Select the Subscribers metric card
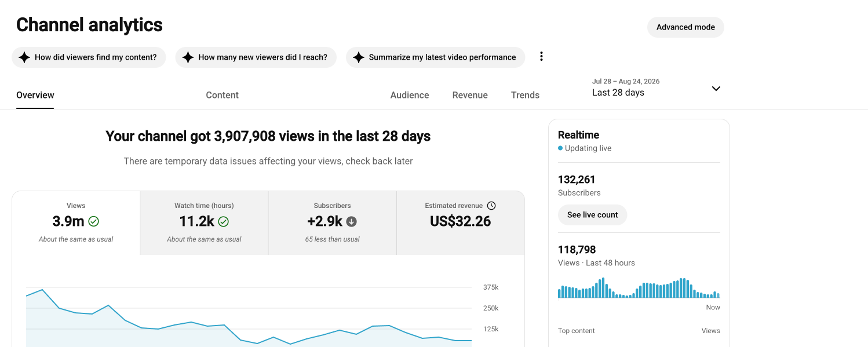This screenshot has width=868, height=347. click(333, 223)
